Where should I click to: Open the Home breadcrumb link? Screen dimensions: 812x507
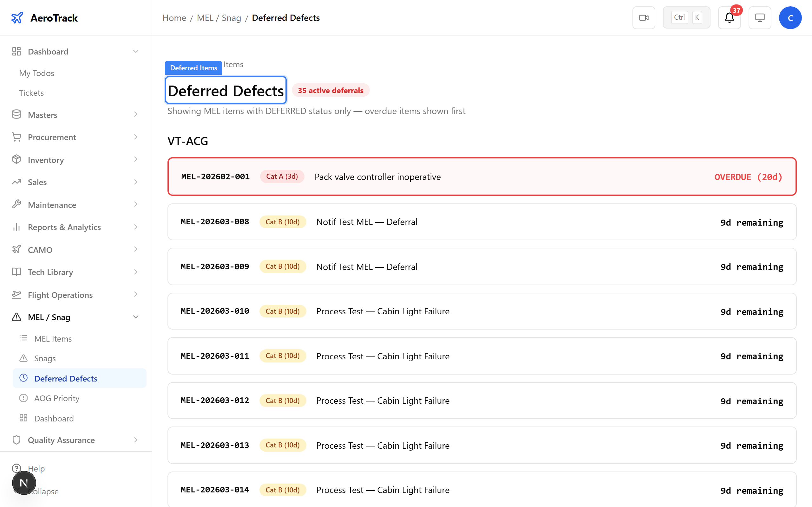(174, 18)
